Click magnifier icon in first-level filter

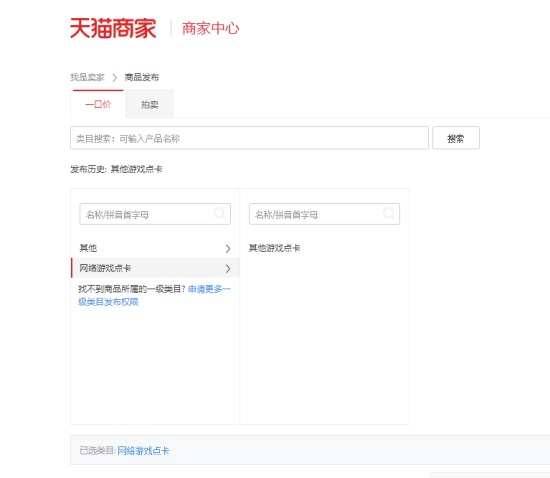pos(220,213)
